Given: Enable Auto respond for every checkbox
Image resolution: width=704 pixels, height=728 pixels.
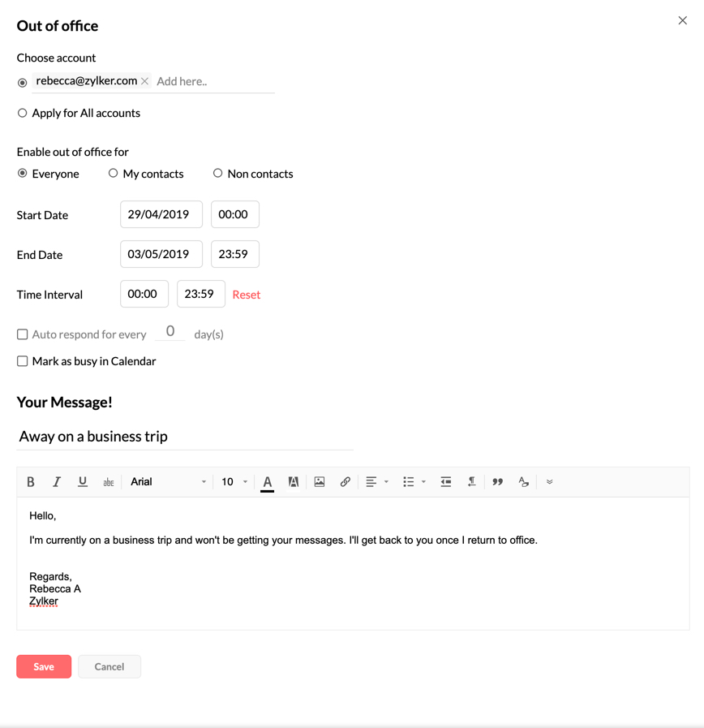Looking at the screenshot, I should coord(22,334).
